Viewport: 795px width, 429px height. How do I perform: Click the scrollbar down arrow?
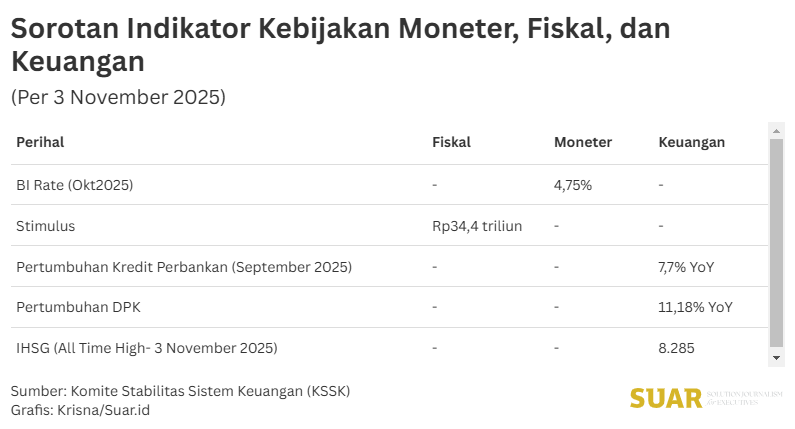click(x=776, y=358)
